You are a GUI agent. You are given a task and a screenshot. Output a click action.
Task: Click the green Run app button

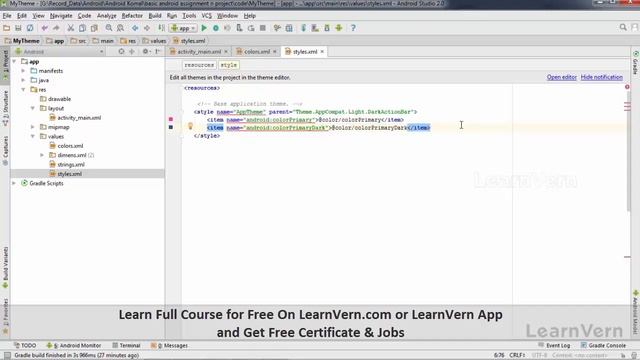coord(204,28)
